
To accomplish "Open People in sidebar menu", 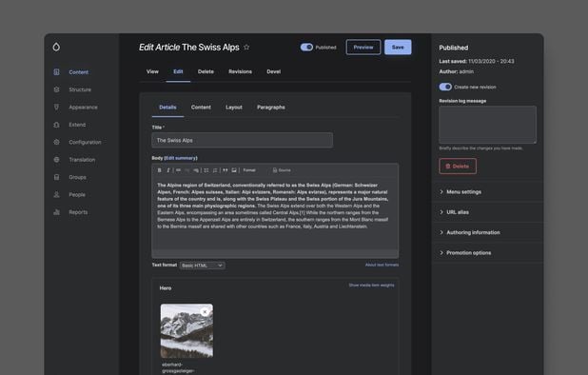I will pyautogui.click(x=77, y=194).
